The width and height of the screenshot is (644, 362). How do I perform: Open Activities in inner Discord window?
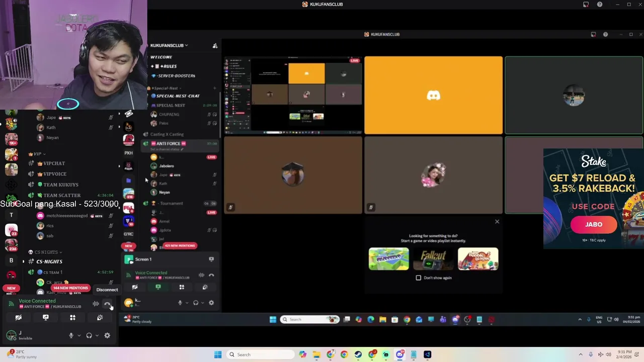point(182,287)
